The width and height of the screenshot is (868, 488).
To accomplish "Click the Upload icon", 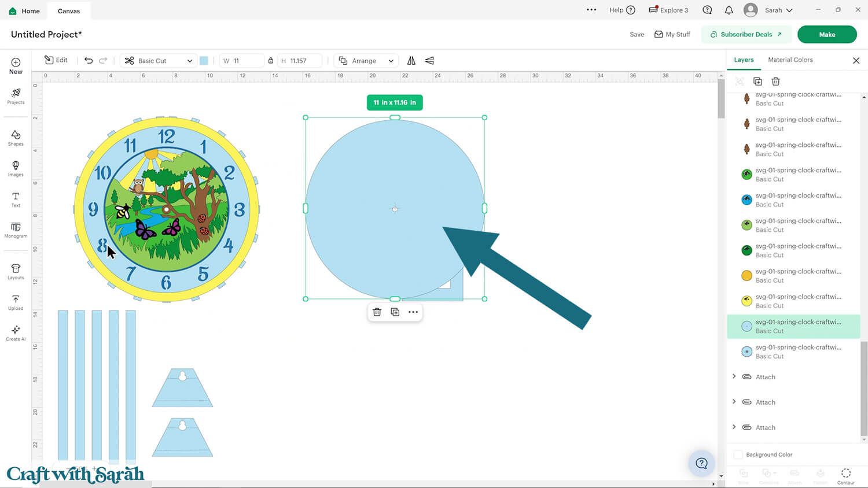I will point(16,302).
